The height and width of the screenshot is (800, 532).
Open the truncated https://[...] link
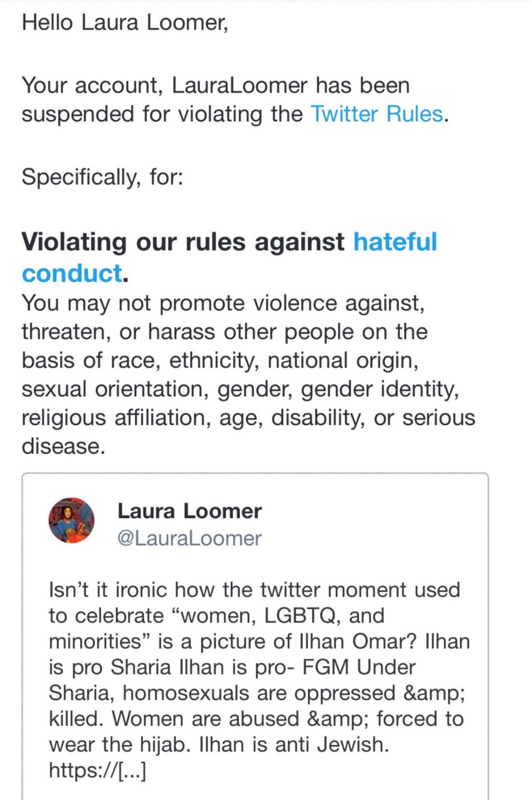(x=97, y=771)
